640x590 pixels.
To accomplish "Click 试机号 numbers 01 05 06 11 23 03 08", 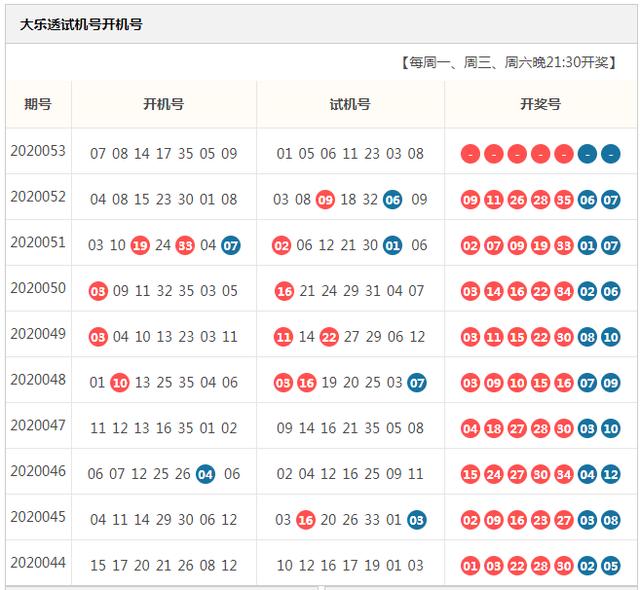I will point(350,154).
